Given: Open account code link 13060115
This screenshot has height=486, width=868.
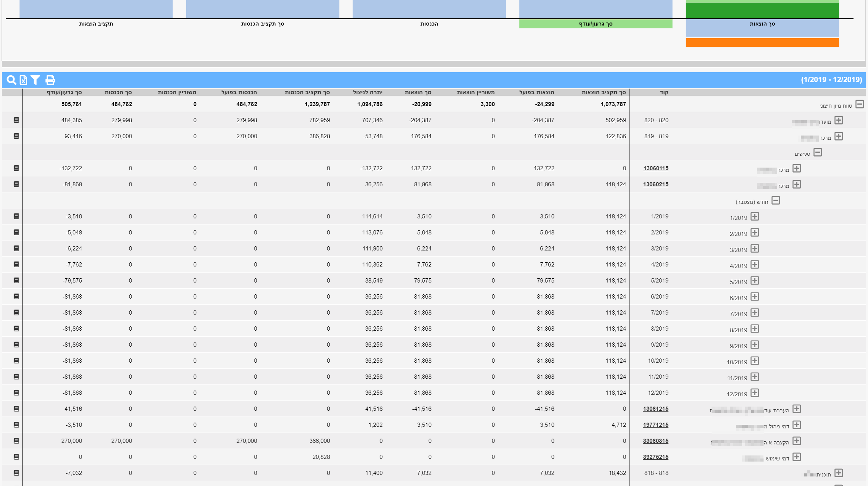Looking at the screenshot, I should [x=655, y=168].
